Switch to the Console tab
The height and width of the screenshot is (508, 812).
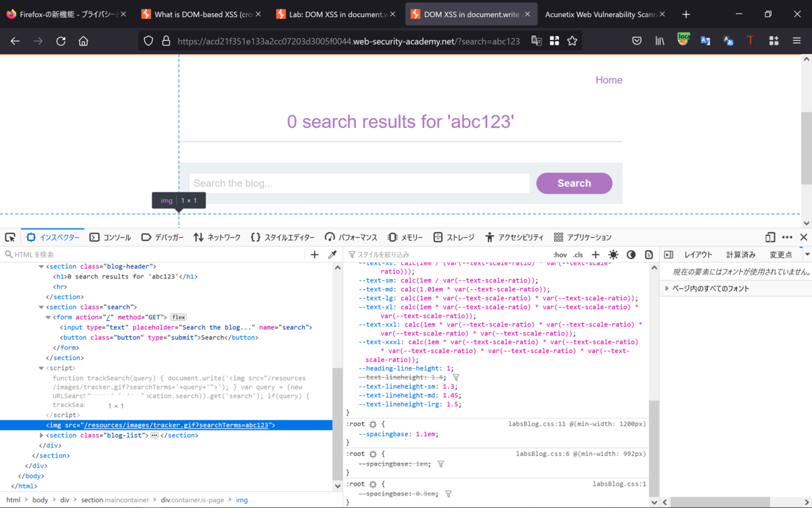click(x=110, y=237)
